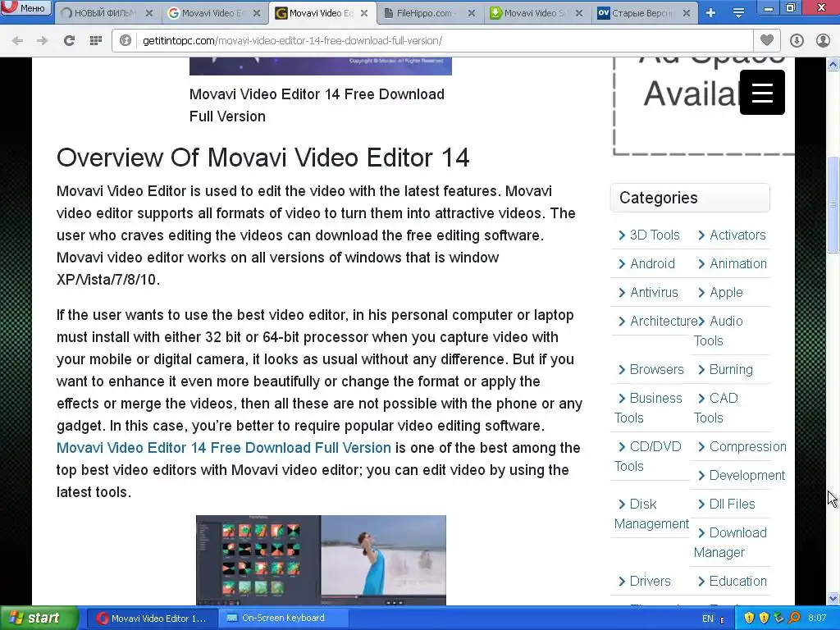Viewport: 840px width, 630px height.
Task: Click the Categories heading
Action: tap(659, 198)
